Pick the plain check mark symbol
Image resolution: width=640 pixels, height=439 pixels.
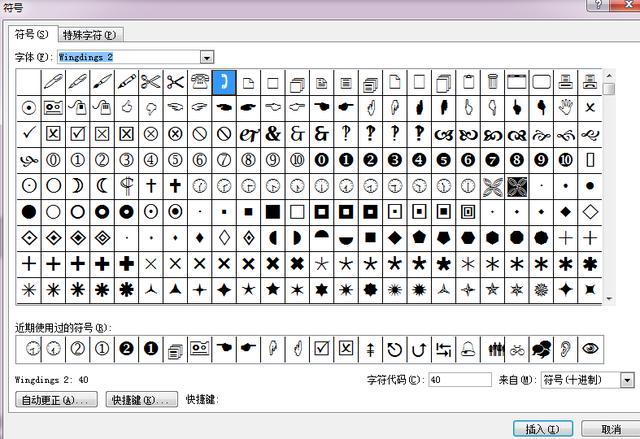(29, 134)
